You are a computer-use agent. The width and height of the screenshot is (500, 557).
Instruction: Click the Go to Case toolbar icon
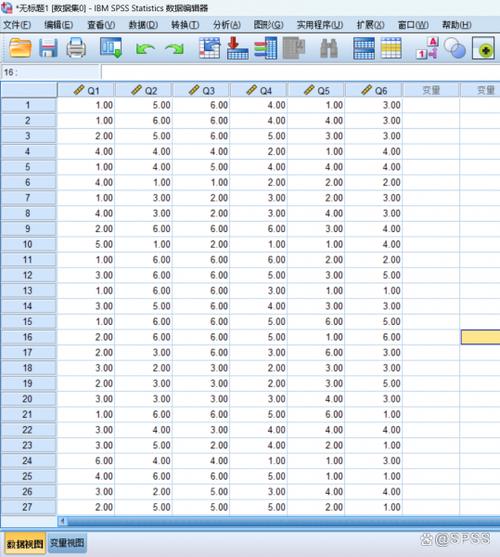pyautogui.click(x=210, y=48)
